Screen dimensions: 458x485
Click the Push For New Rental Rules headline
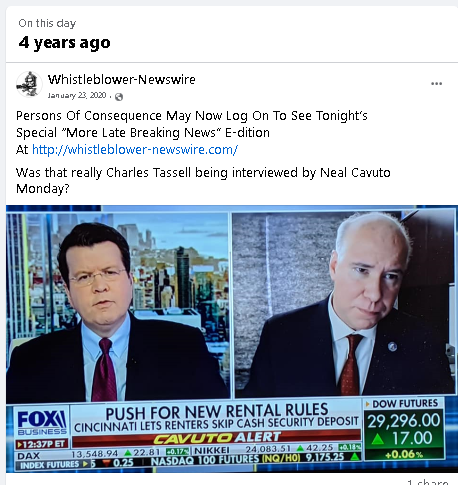(x=217, y=411)
